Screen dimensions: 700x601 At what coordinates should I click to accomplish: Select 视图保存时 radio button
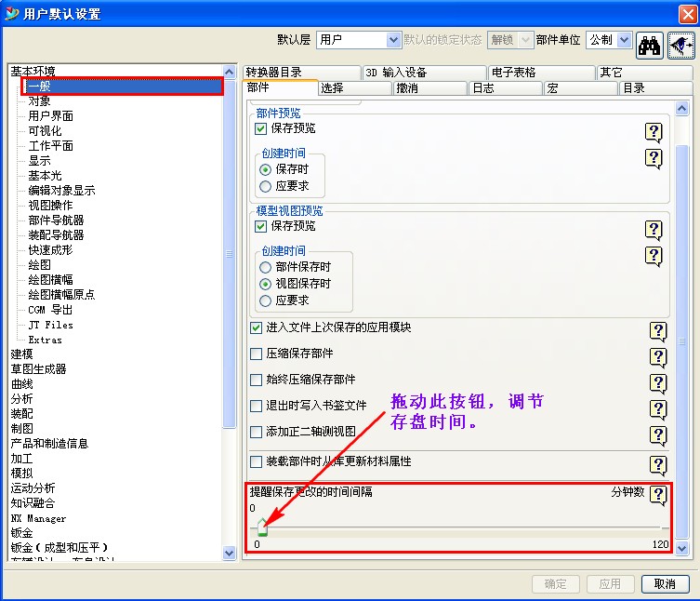[x=265, y=284]
